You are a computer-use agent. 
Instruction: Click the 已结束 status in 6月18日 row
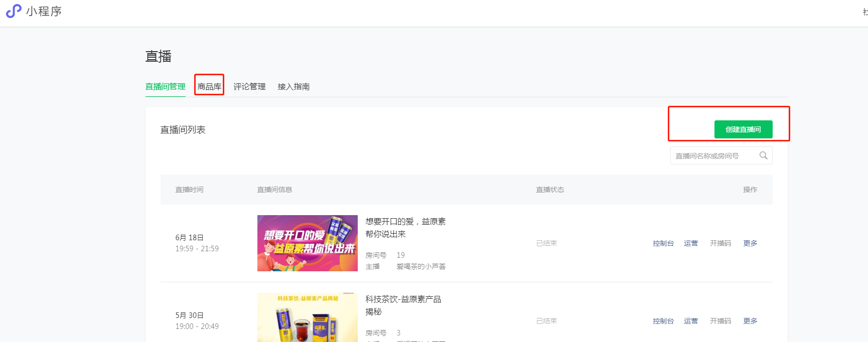(x=546, y=243)
